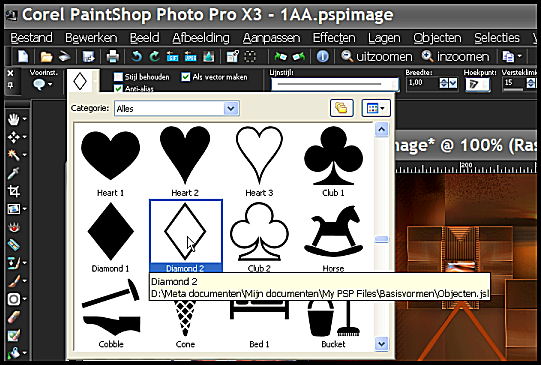Redo the last action
Image resolution: width=541 pixels, height=365 pixels.
click(154, 56)
